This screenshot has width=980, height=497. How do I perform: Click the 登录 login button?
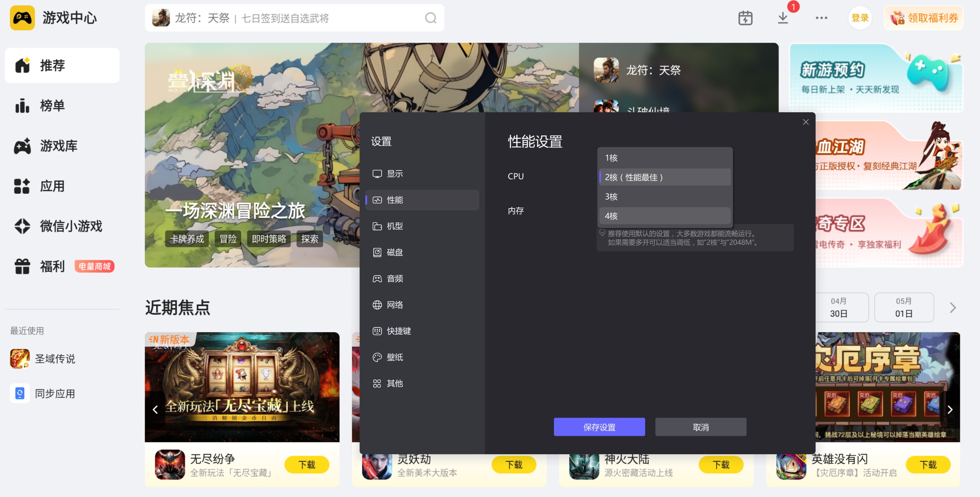click(x=859, y=18)
